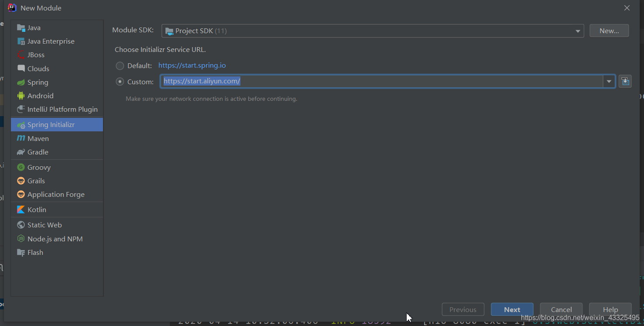
Task: Click inside the custom URL input field
Action: tap(382, 82)
